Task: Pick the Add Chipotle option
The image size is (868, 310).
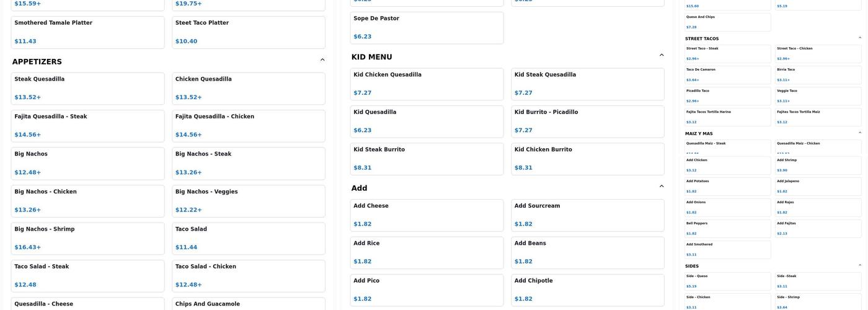Action: [x=587, y=290]
